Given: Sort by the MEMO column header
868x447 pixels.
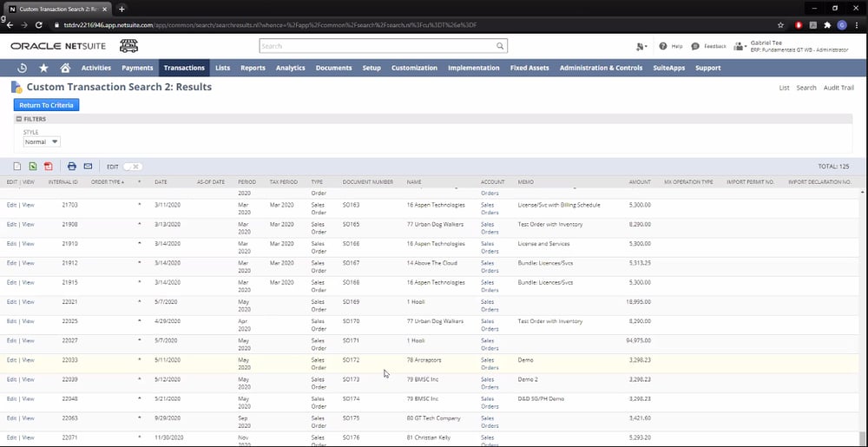Looking at the screenshot, I should coord(525,182).
